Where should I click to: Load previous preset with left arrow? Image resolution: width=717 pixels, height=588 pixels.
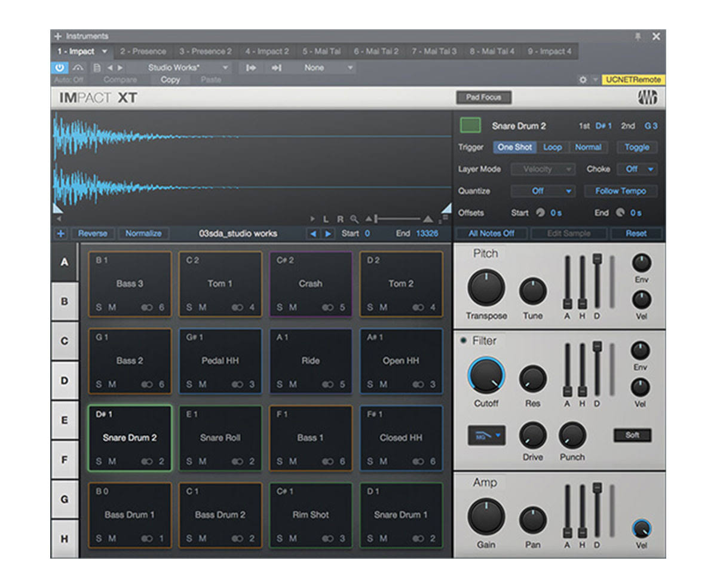(x=110, y=68)
